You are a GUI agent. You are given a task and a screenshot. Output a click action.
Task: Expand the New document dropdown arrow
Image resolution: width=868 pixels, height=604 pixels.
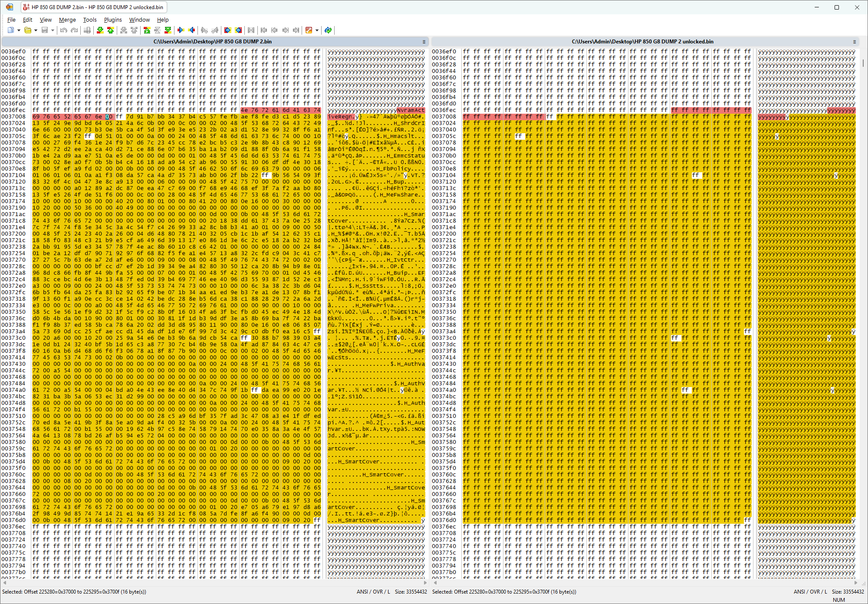[19, 30]
